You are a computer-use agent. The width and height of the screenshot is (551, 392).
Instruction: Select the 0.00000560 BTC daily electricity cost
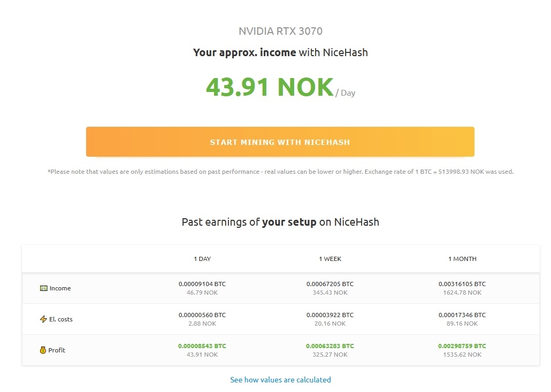(202, 315)
